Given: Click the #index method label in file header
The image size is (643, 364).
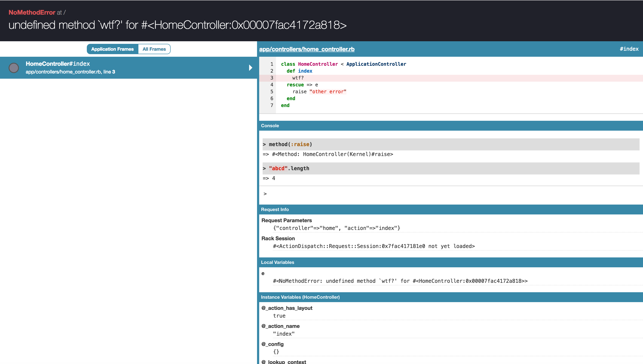Looking at the screenshot, I should (x=629, y=49).
